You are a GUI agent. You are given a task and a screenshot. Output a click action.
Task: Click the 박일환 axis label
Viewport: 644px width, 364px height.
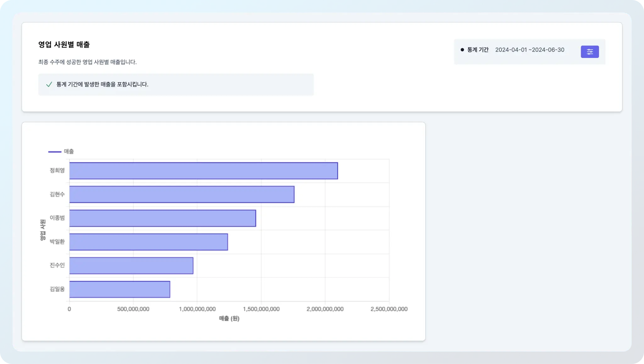click(57, 242)
